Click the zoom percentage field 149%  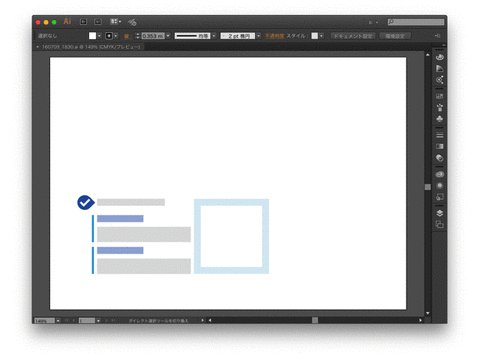click(x=45, y=321)
